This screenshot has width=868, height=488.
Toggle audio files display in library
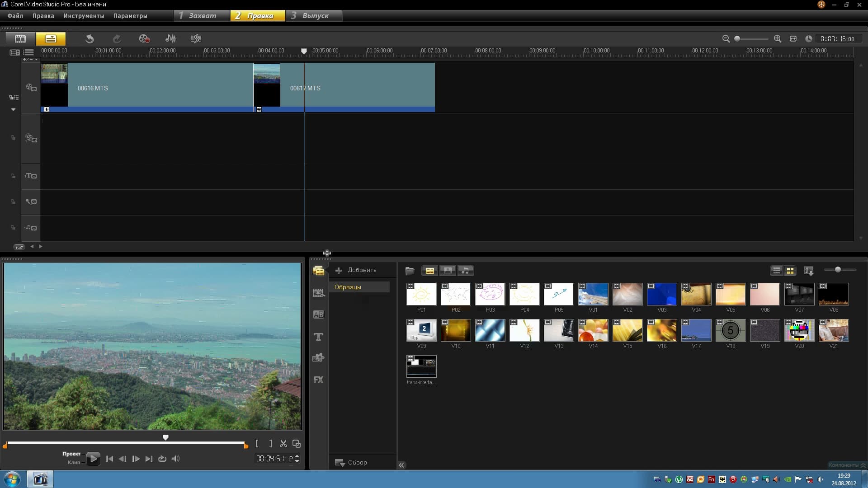click(466, 271)
